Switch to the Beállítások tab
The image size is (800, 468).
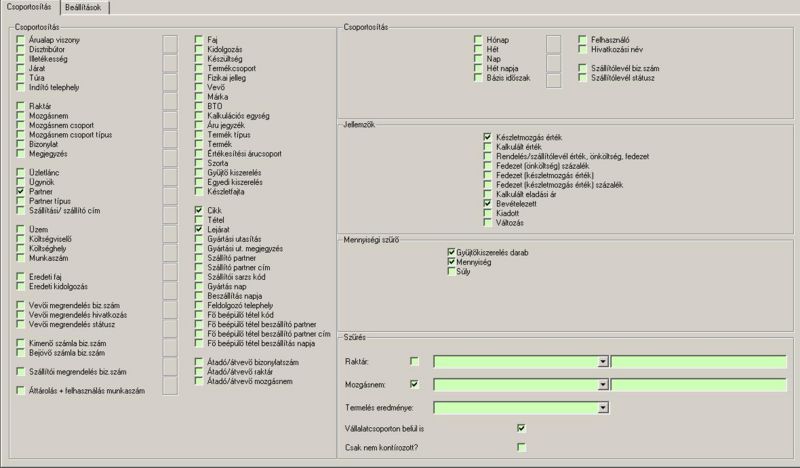[86, 7]
